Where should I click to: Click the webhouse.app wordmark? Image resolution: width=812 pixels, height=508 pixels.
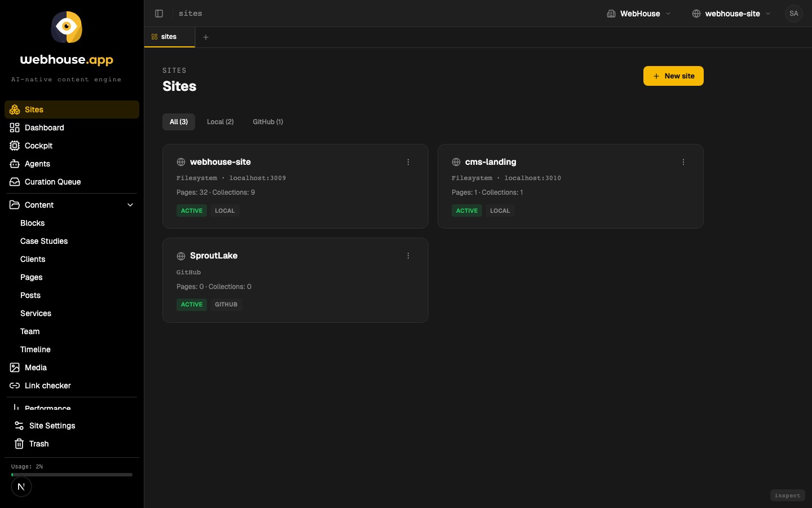(67, 60)
